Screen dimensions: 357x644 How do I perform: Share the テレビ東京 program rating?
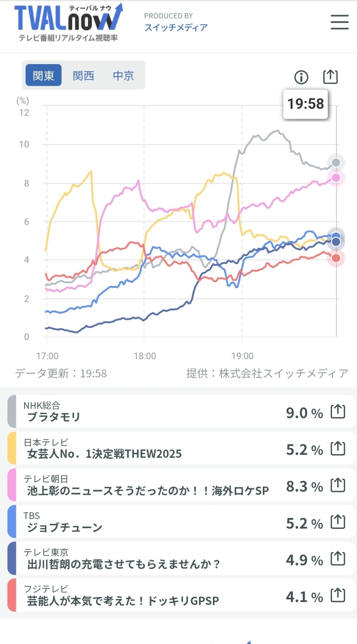click(x=338, y=559)
